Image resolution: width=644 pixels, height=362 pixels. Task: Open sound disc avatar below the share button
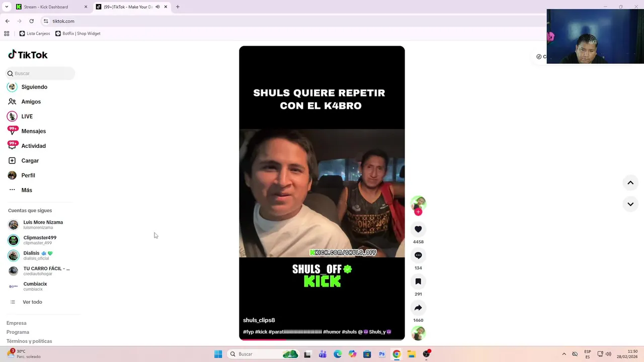click(418, 333)
